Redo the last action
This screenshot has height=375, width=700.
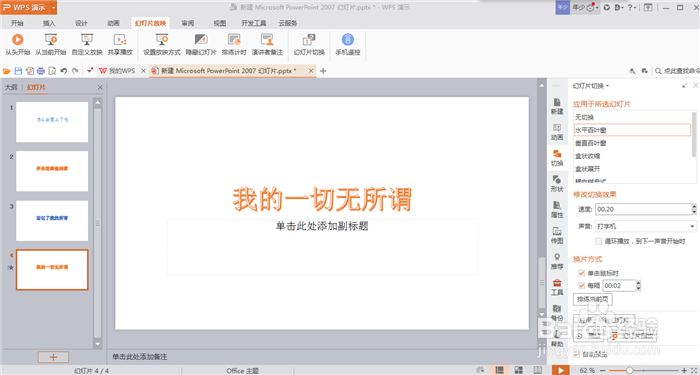75,71
